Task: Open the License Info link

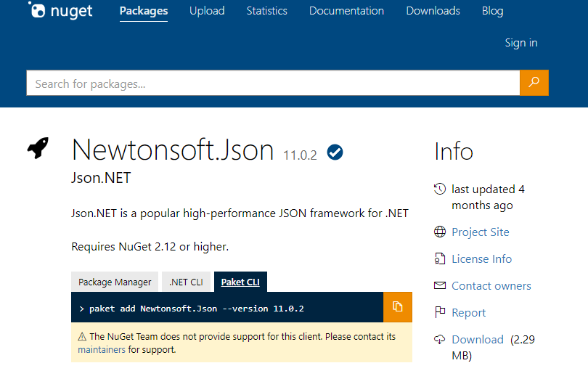Action: [x=481, y=259]
